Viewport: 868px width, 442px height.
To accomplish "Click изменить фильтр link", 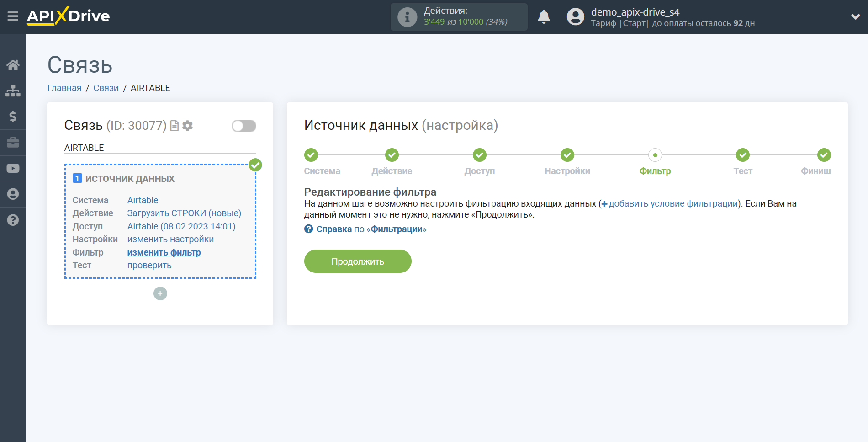I will (x=164, y=252).
